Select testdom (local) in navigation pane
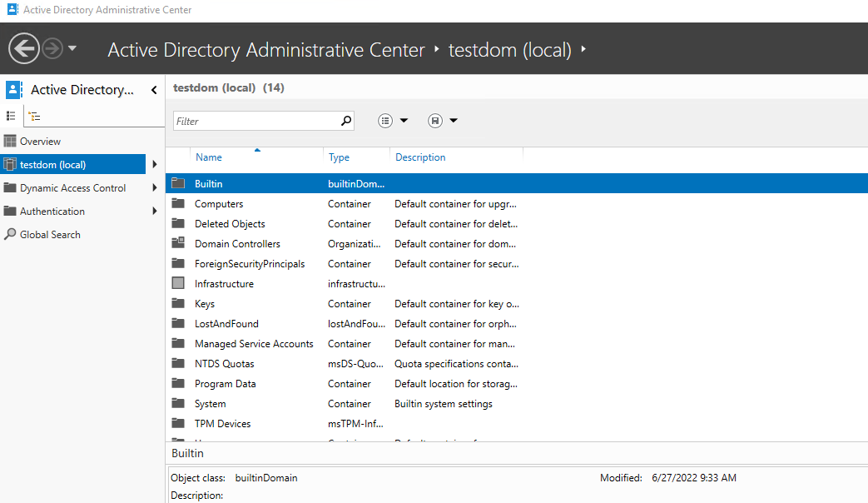This screenshot has width=868, height=503. 72,165
